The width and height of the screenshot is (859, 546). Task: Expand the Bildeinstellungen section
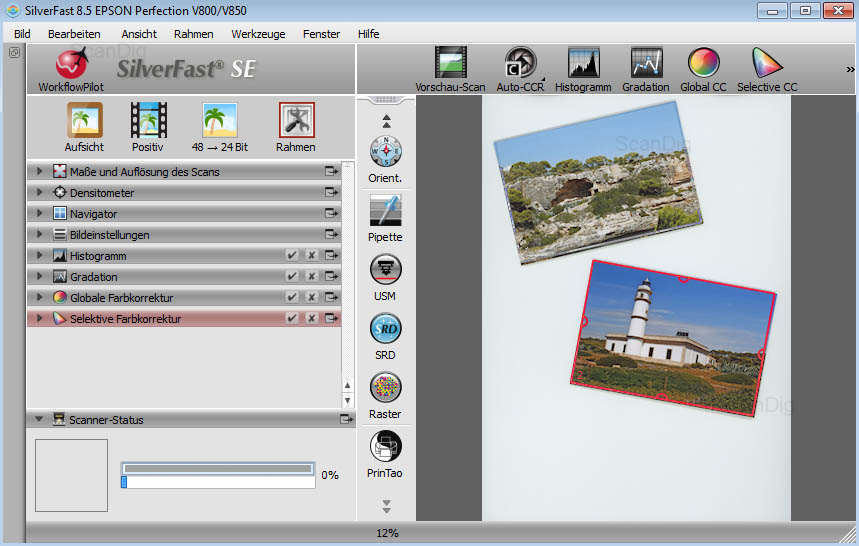pos(39,234)
